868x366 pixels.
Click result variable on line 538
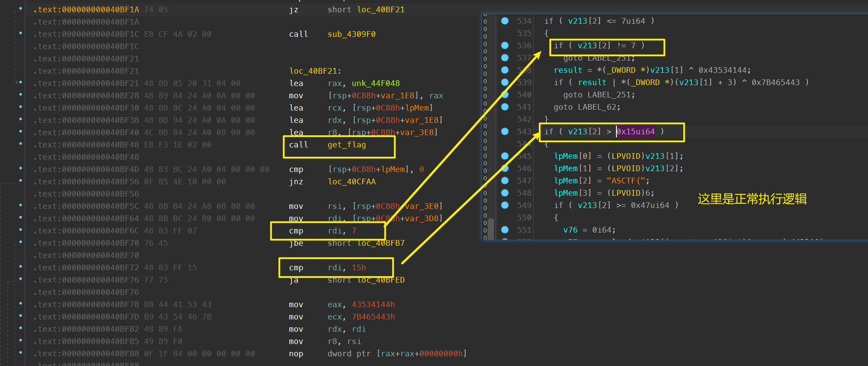[568, 70]
